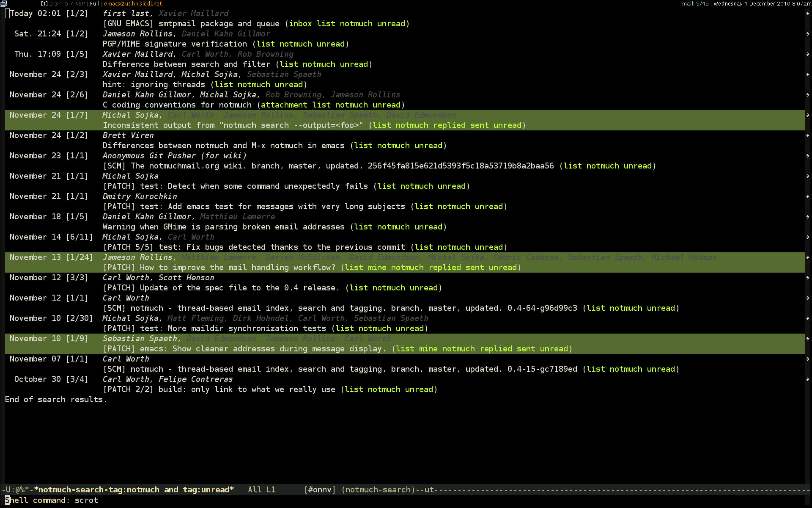The width and height of the screenshot is (812, 508).
Task: Click fringe arrow on Sebastian Spaeth highlighted row
Action: coord(807,339)
